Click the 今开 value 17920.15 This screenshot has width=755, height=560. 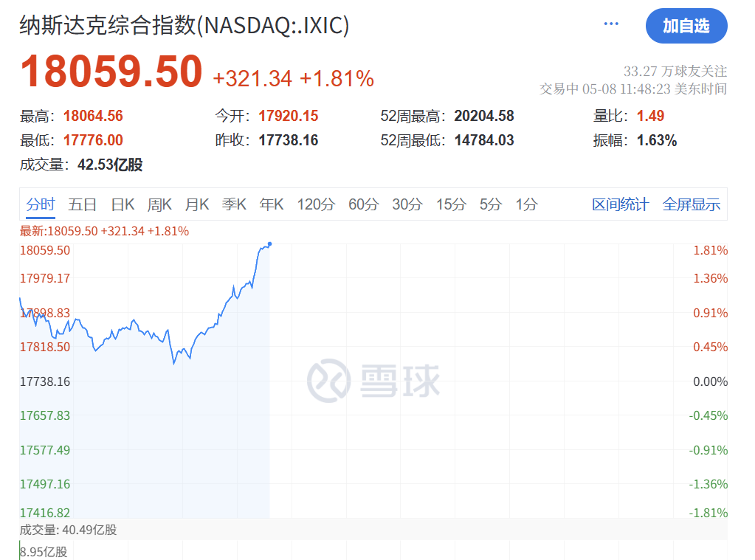click(289, 116)
